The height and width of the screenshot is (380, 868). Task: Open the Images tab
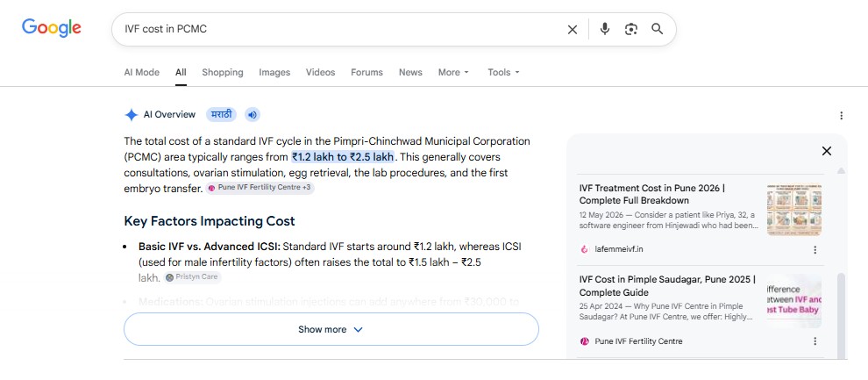(x=274, y=72)
